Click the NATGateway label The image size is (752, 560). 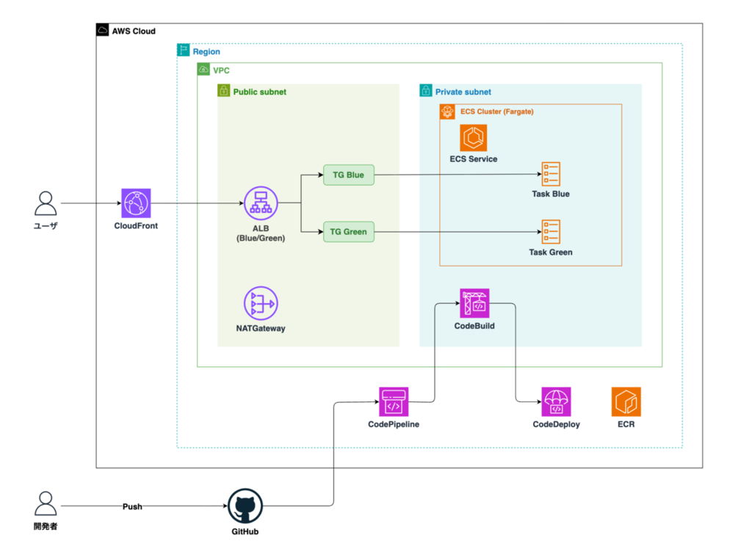[261, 328]
